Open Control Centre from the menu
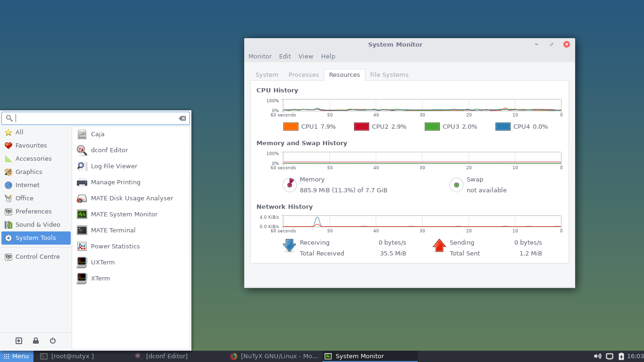This screenshot has height=362, width=644. [x=36, y=257]
